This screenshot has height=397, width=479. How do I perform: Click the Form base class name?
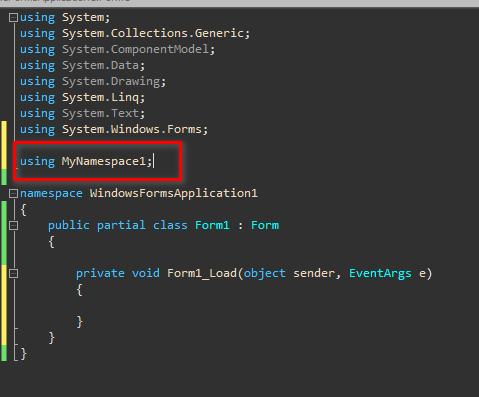(265, 225)
